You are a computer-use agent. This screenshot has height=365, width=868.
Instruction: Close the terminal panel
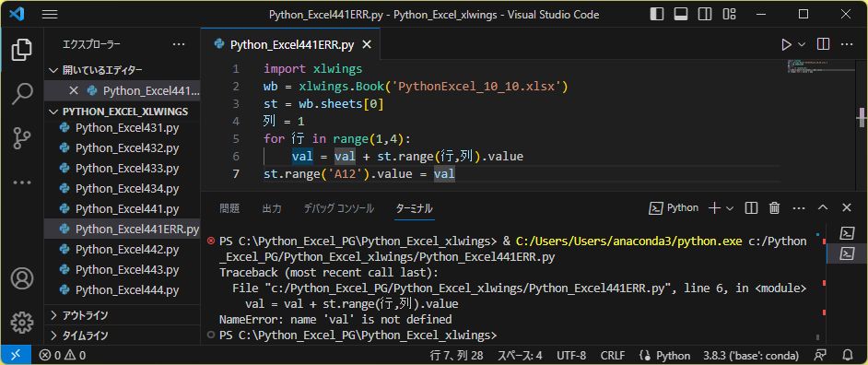(847, 208)
